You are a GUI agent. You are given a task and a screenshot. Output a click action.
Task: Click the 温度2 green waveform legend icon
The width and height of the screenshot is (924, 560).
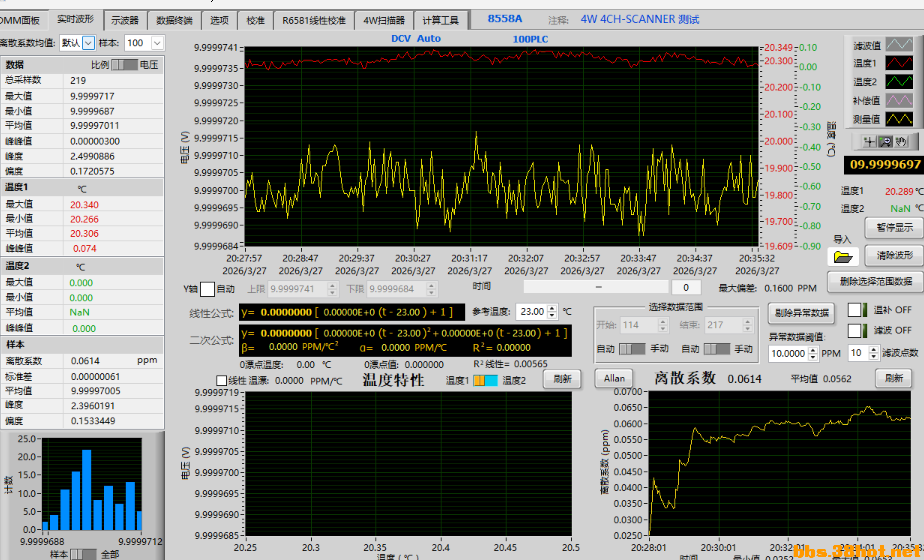tap(899, 82)
